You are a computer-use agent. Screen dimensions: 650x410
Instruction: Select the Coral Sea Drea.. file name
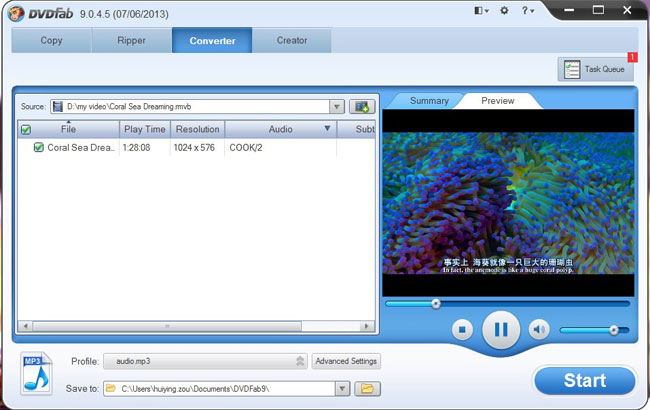[x=81, y=148]
